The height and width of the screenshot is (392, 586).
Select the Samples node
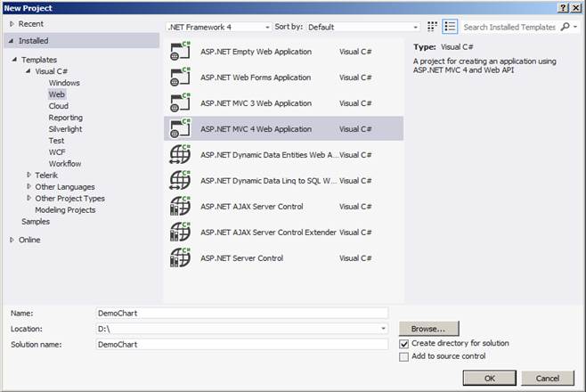36,222
